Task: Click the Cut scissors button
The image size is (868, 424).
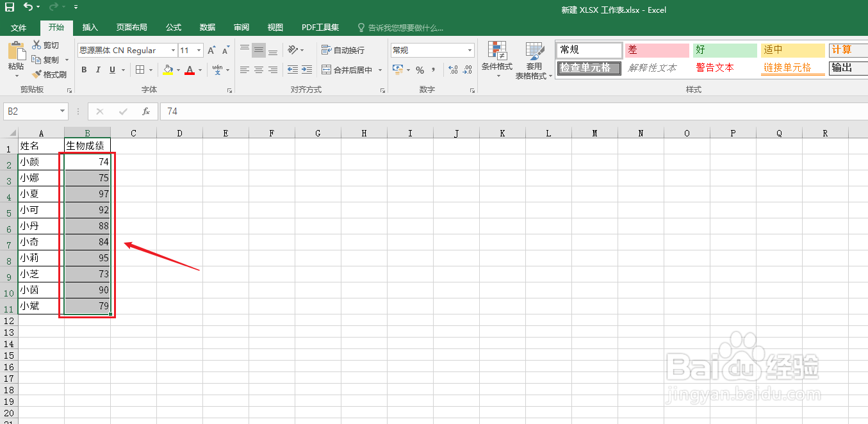Action: [x=45, y=45]
